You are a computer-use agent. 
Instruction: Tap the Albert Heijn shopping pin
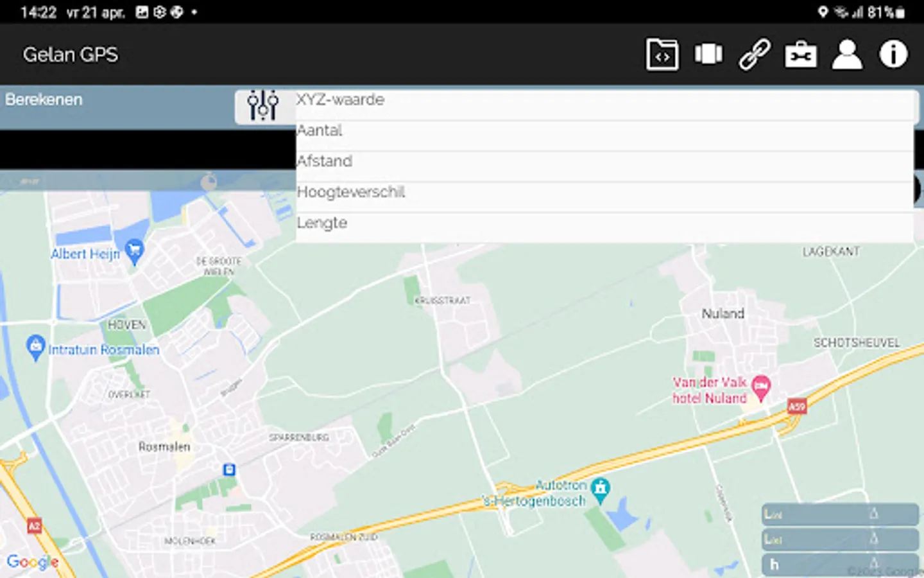click(134, 251)
